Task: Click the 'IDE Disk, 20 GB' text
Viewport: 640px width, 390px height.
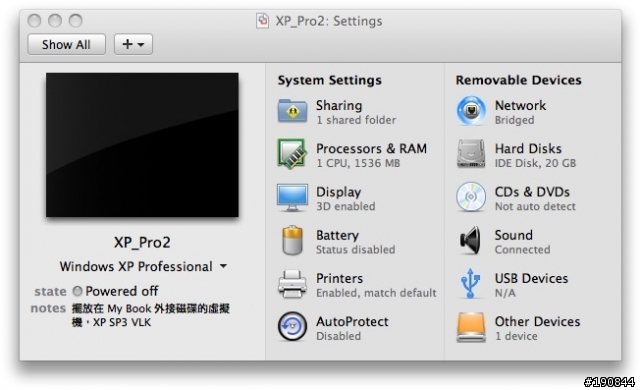Action: (535, 163)
